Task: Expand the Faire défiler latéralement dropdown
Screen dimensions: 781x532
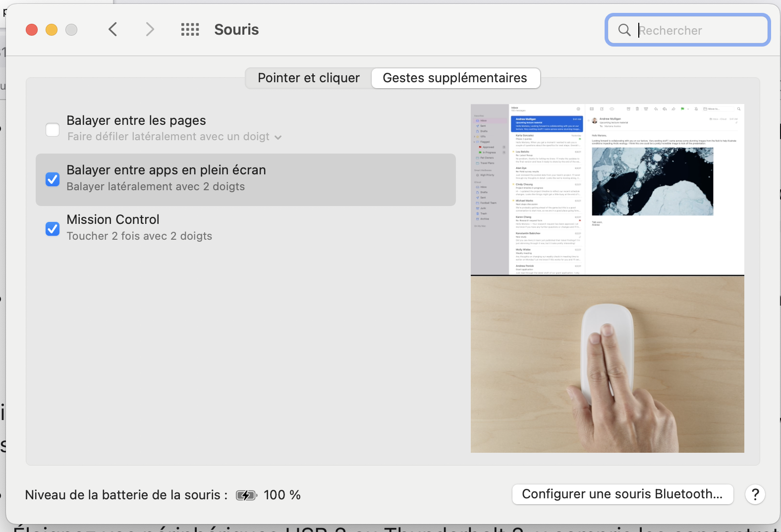Action: pyautogui.click(x=278, y=137)
